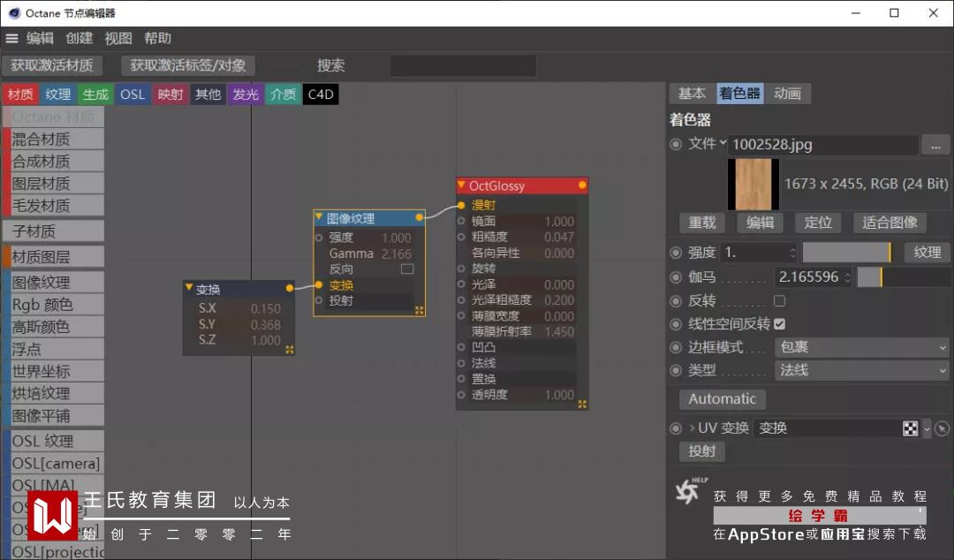
Task: Click the 获取激活材质 button
Action: point(52,65)
